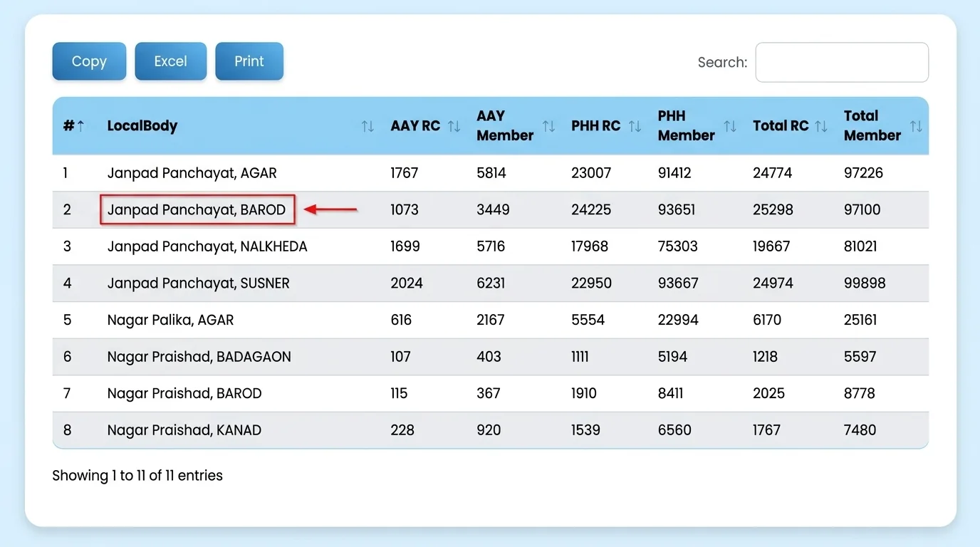Focus the Search input field
This screenshot has height=547, width=980.
(x=842, y=63)
